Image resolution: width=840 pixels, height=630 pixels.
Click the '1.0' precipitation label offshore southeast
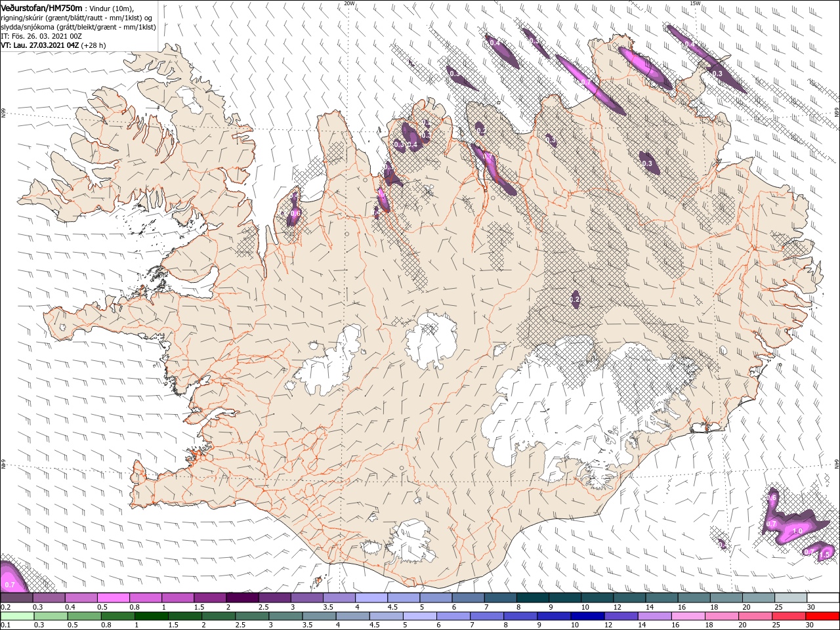coord(798,531)
